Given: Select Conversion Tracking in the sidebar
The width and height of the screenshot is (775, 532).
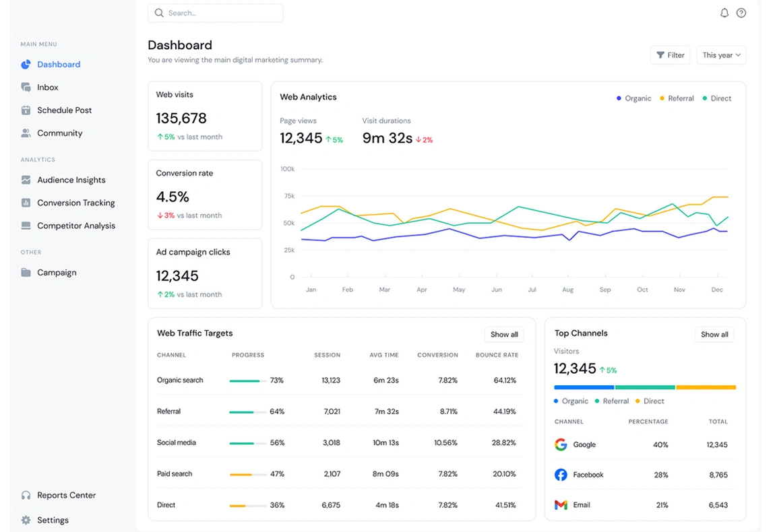Looking at the screenshot, I should (26, 203).
